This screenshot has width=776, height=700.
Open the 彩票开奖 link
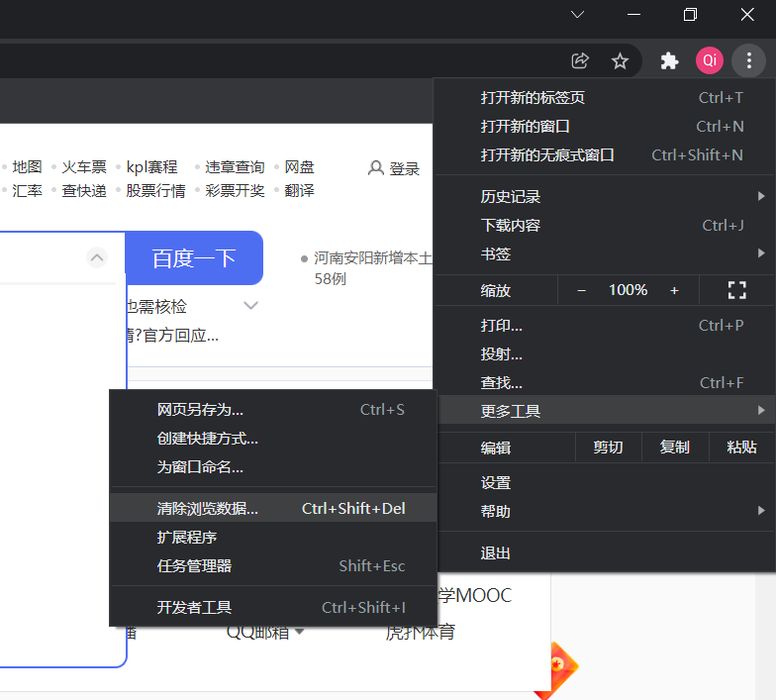pyautogui.click(x=236, y=190)
